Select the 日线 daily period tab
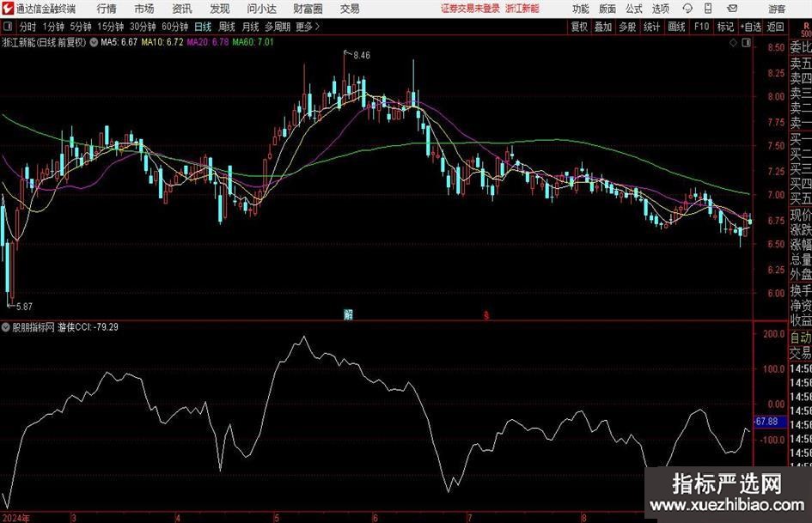This screenshot has width=812, height=523. pyautogui.click(x=203, y=27)
